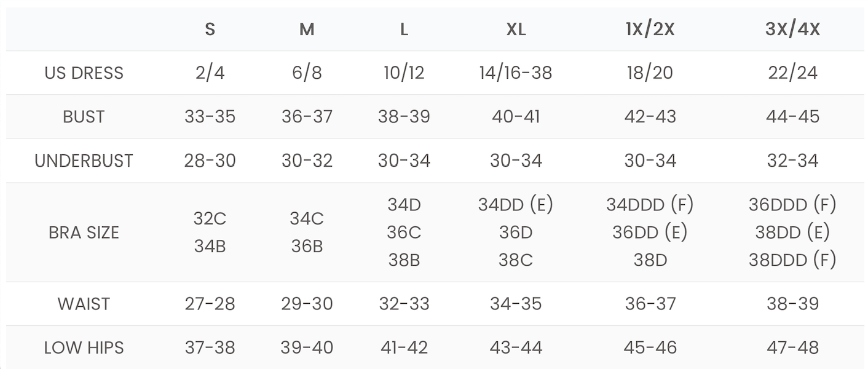Select the 3X/4X size header
The image size is (868, 369).
(792, 30)
